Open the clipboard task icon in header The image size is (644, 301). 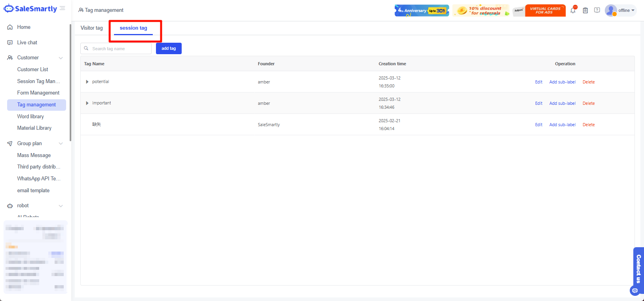click(x=585, y=11)
